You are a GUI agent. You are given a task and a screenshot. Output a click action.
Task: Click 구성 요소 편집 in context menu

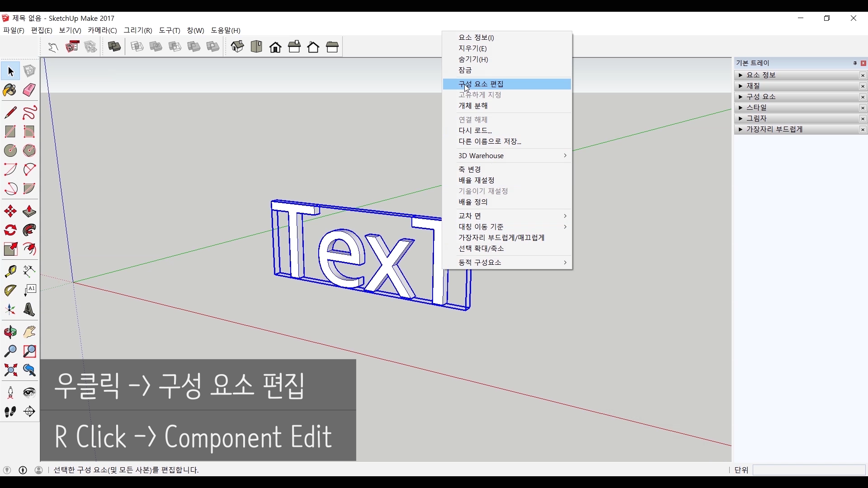click(x=481, y=84)
